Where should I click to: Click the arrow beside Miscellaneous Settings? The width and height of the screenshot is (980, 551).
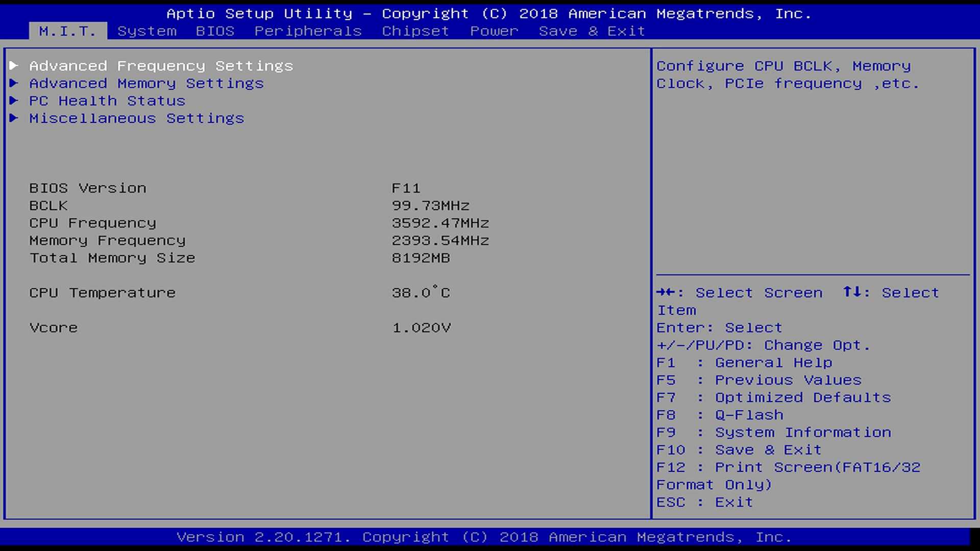(14, 117)
